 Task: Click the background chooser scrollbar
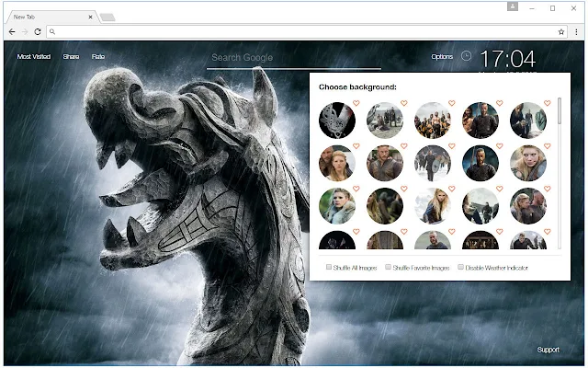(x=560, y=110)
